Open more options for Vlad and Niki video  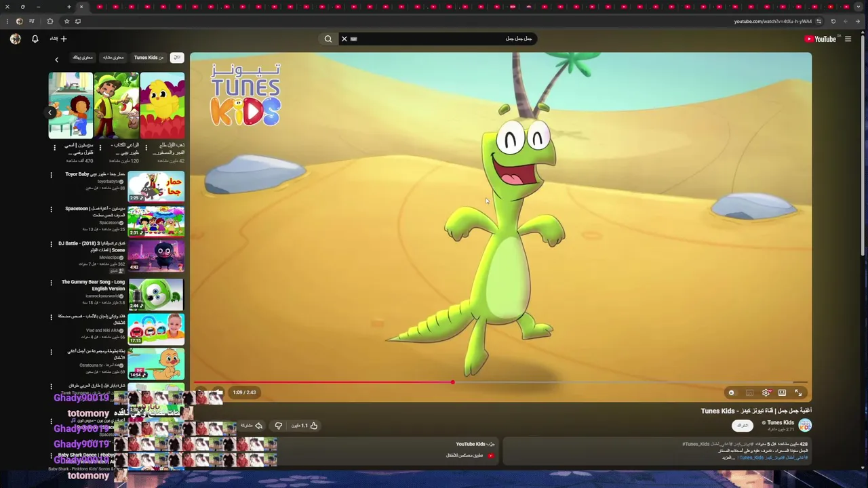[x=51, y=317]
